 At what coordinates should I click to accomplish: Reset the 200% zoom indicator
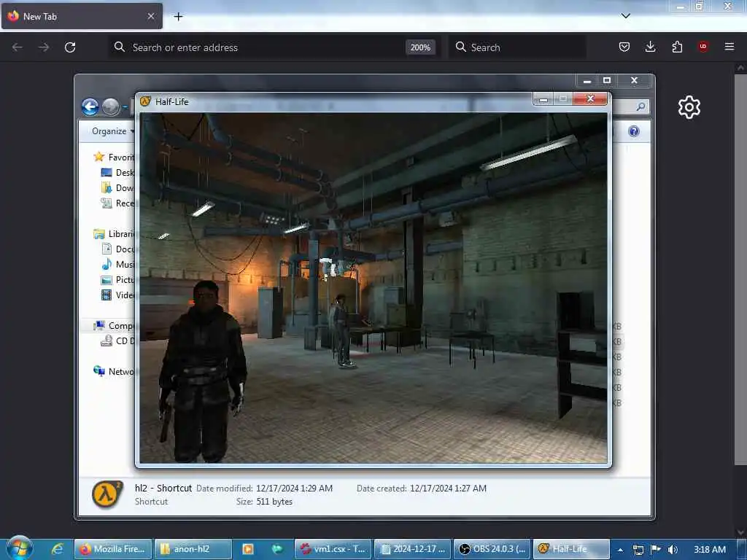[x=420, y=47]
